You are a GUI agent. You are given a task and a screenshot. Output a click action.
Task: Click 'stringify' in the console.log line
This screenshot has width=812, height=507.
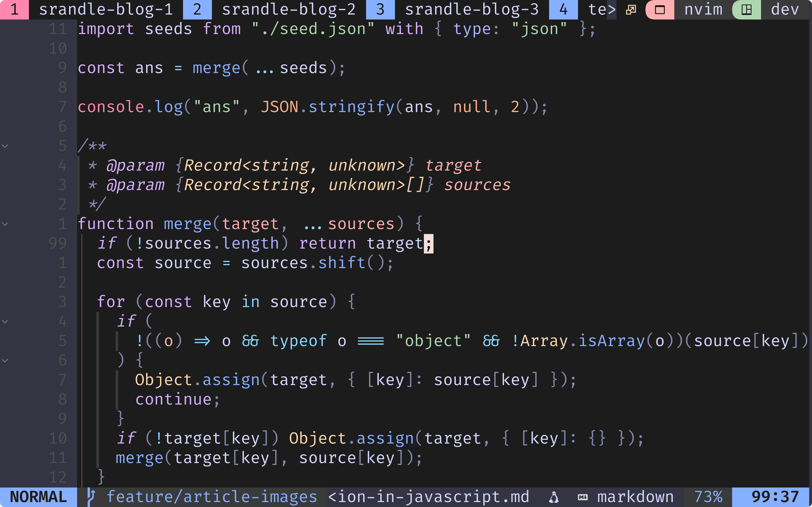coord(352,107)
